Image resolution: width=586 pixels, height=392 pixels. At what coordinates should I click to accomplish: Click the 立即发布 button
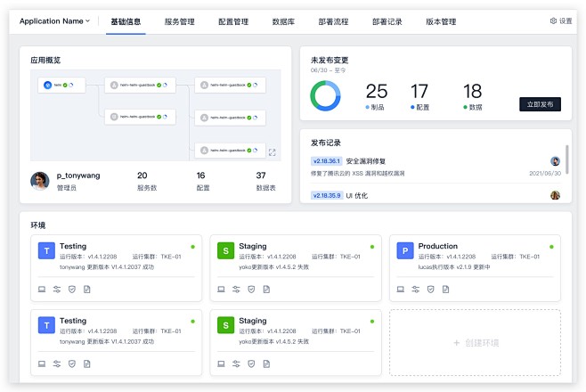540,104
